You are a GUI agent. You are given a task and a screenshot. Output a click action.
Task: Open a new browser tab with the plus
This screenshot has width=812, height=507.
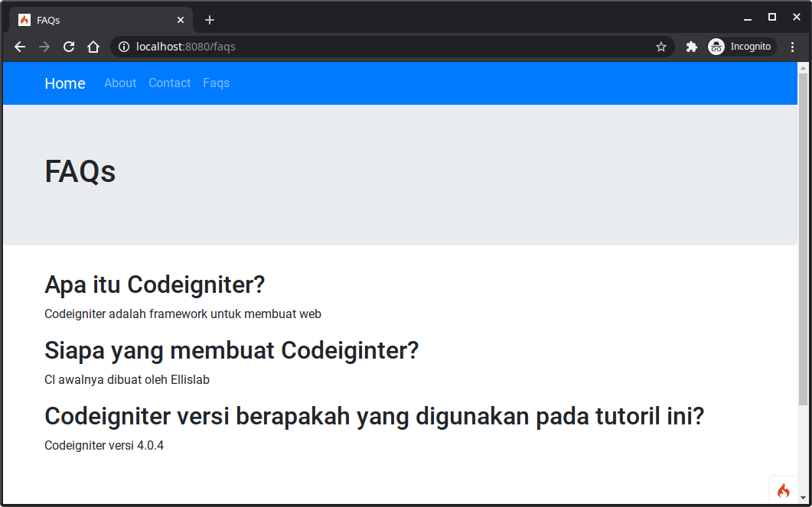[210, 19]
